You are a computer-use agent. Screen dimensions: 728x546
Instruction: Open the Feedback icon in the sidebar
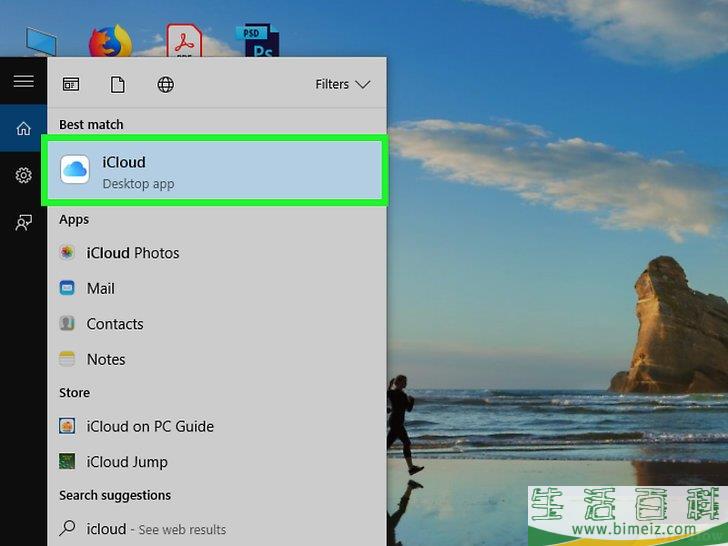(23, 222)
